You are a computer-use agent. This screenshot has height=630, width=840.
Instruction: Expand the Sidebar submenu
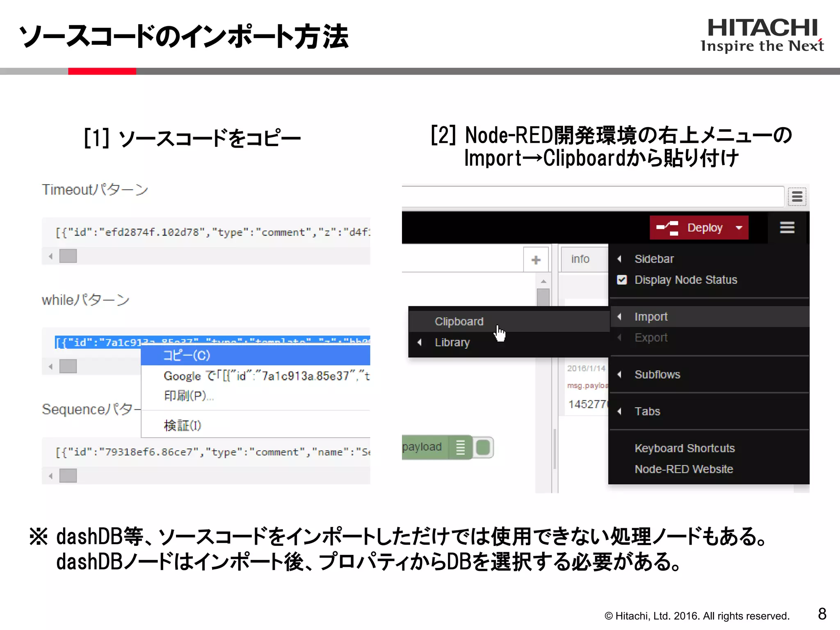click(x=710, y=259)
